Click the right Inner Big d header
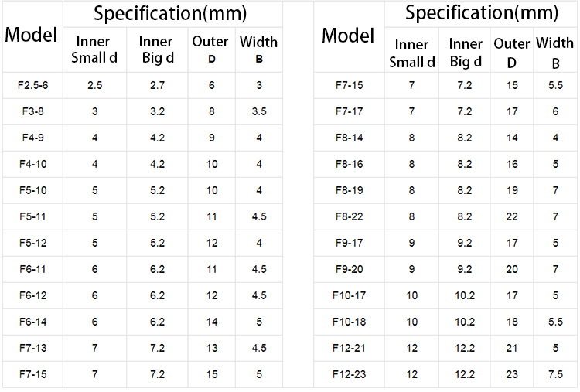The image size is (580, 392). pyautogui.click(x=465, y=52)
